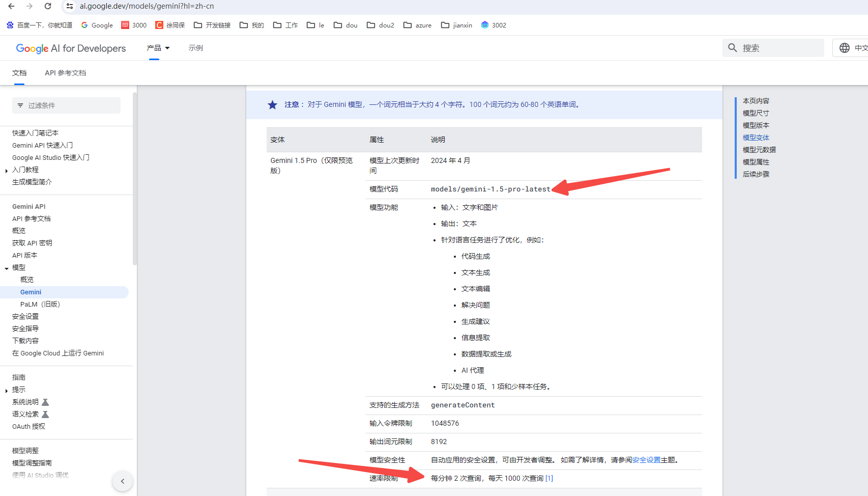Open 安全指导 in sidebar
The height and width of the screenshot is (496, 868).
[25, 328]
